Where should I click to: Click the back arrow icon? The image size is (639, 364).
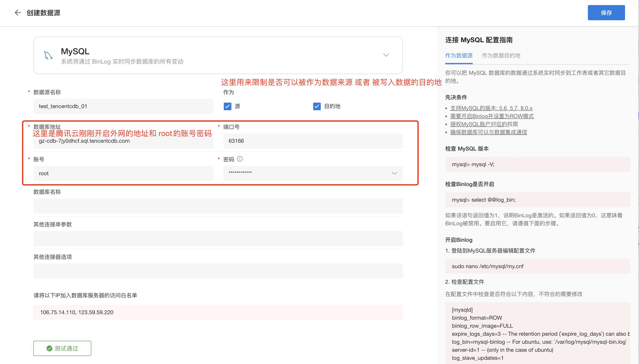pos(18,12)
